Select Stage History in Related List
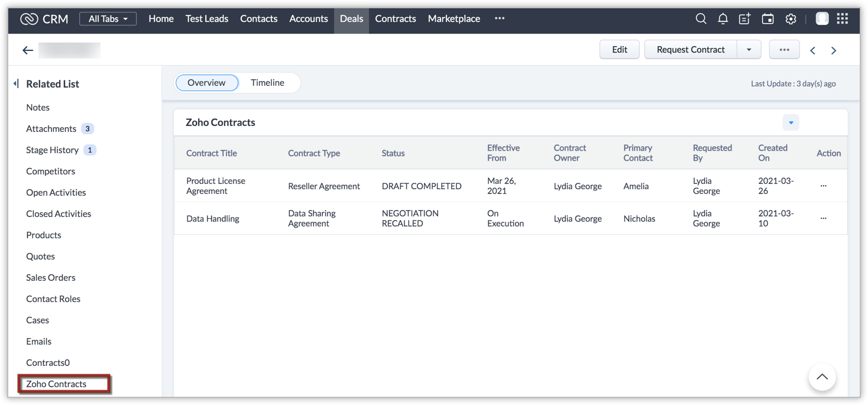The height and width of the screenshot is (405, 868). tap(52, 150)
